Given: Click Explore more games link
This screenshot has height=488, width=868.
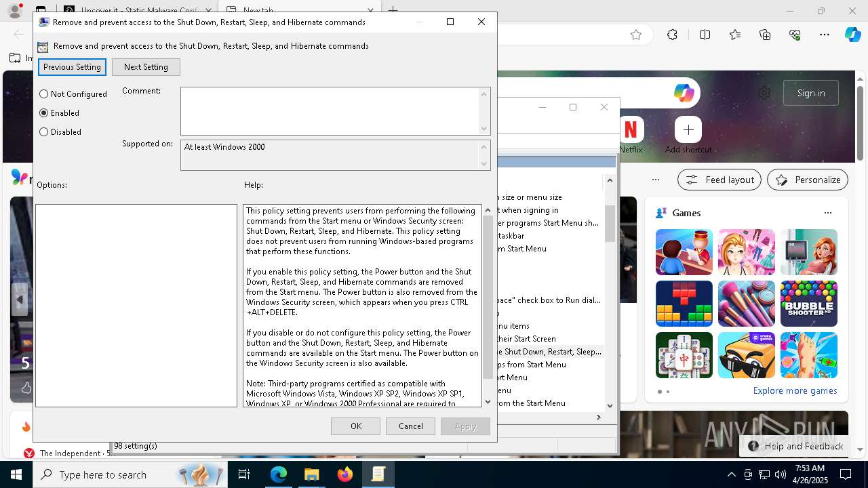Looking at the screenshot, I should pyautogui.click(x=795, y=391).
